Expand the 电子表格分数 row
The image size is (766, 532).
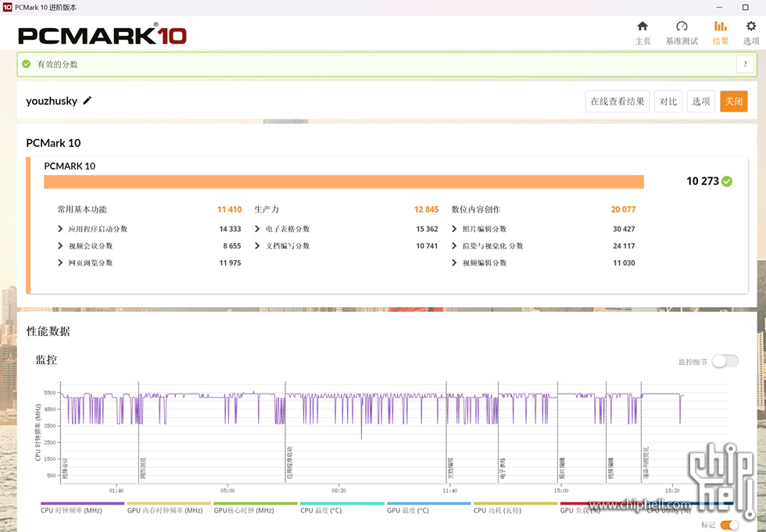coord(257,229)
